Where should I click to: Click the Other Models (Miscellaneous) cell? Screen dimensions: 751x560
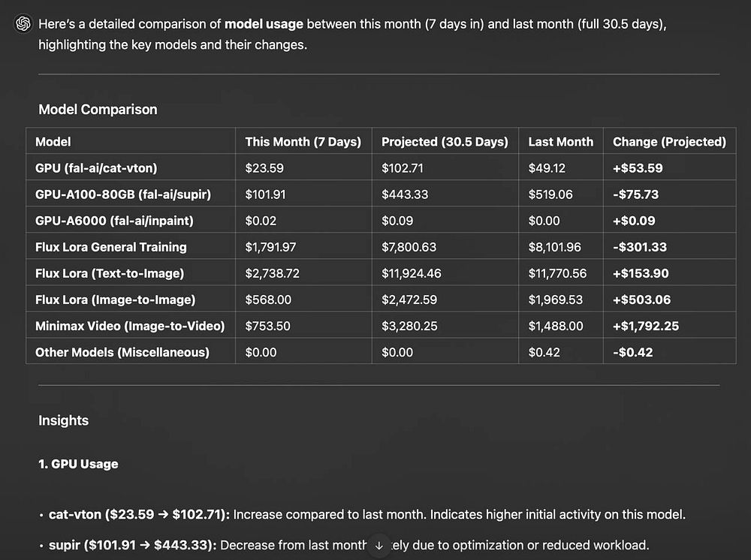[x=122, y=352]
